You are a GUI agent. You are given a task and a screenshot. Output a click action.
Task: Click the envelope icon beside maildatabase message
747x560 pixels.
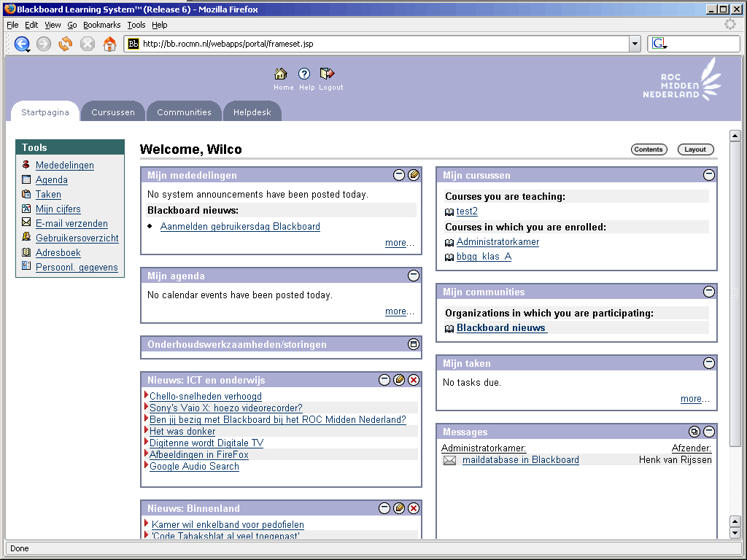point(449,461)
